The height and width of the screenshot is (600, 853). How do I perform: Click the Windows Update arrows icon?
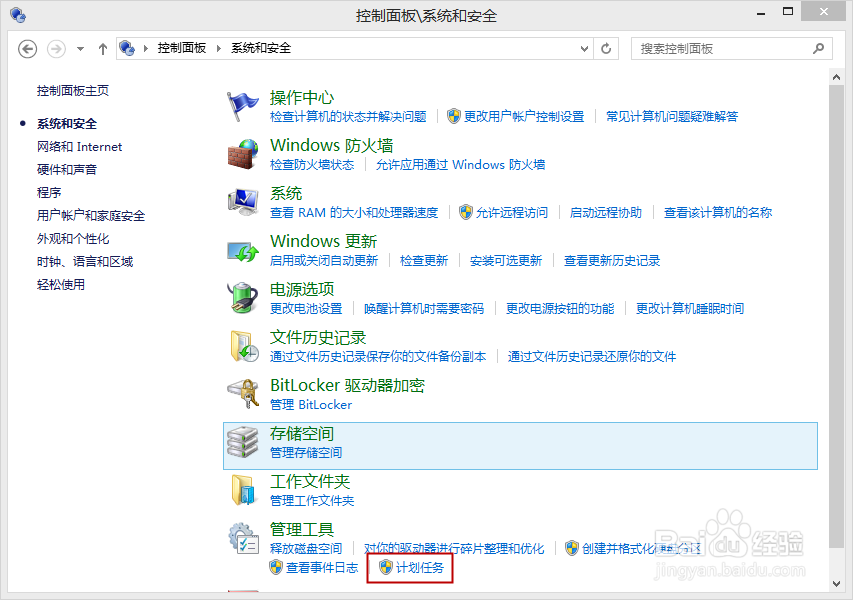242,251
